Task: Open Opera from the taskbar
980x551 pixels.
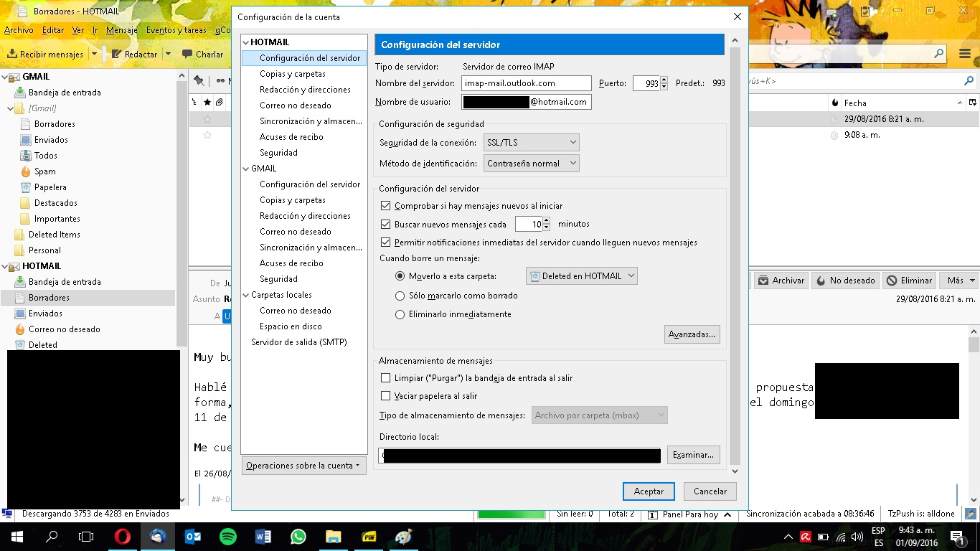Action: pos(123,537)
